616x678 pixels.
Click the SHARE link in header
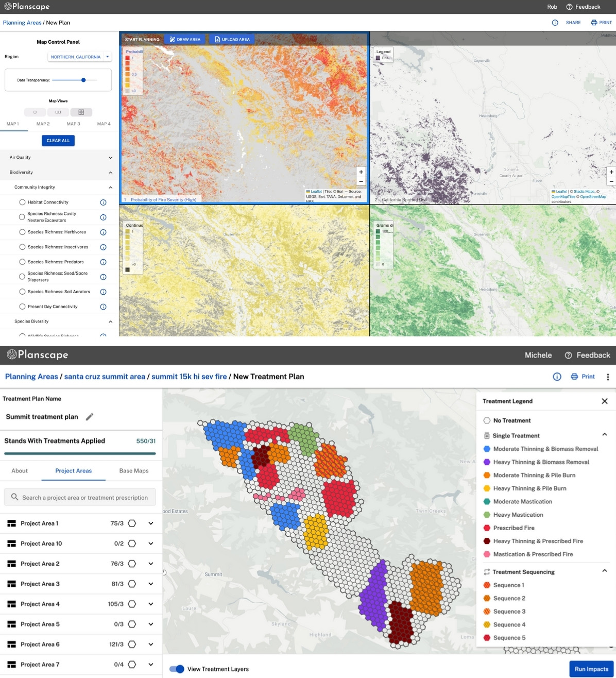tap(573, 23)
